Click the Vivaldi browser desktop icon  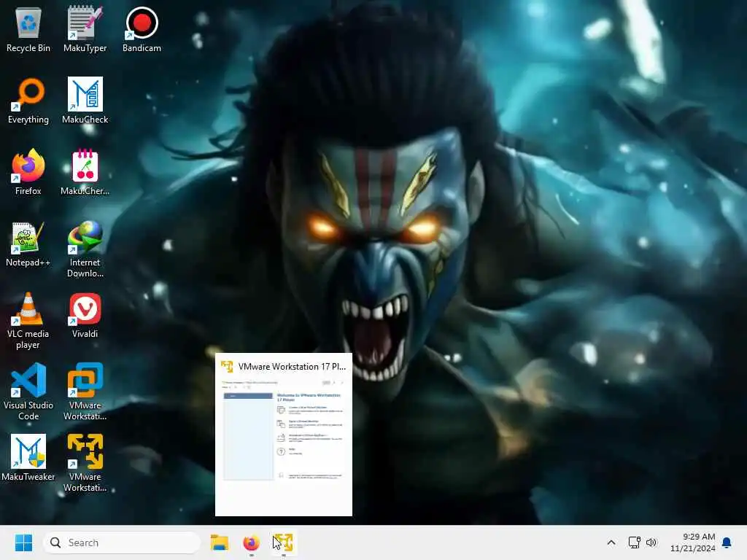pyautogui.click(x=85, y=315)
